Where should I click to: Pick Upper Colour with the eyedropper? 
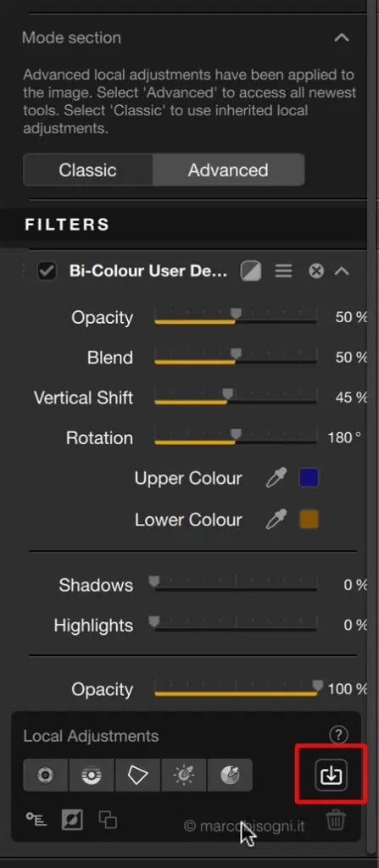(276, 478)
